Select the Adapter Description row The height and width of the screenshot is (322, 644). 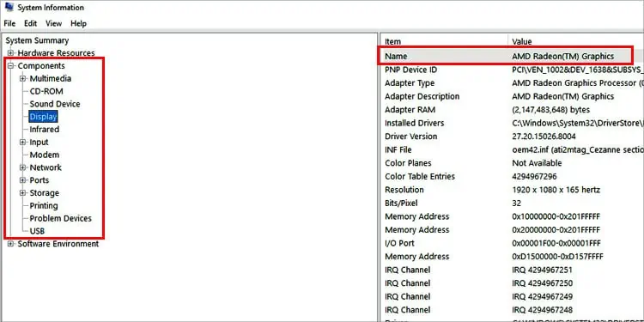coord(512,96)
